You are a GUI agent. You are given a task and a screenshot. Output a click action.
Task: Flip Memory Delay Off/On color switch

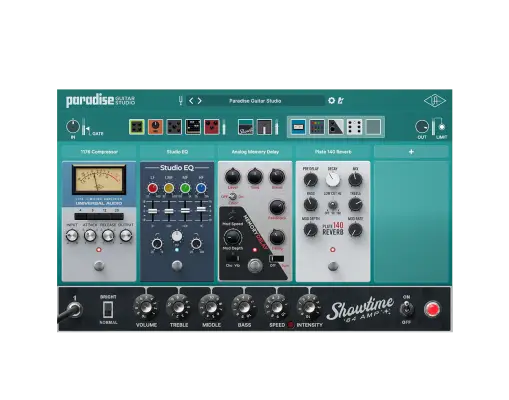(233, 197)
